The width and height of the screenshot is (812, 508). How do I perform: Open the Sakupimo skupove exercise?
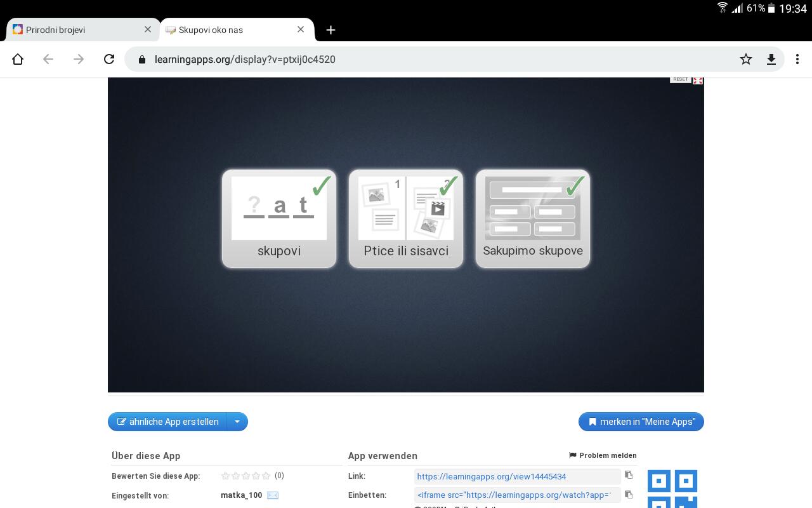point(533,218)
